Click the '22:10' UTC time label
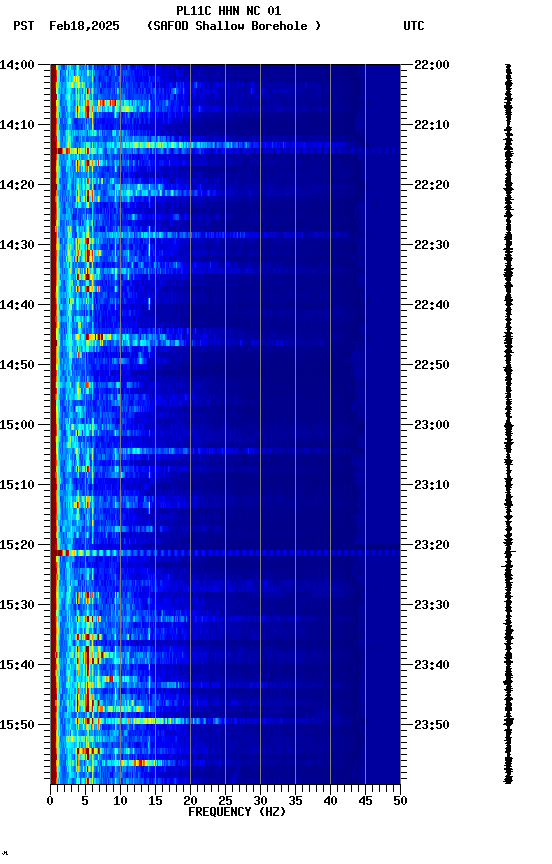Image resolution: width=552 pixels, height=864 pixels. tap(432, 125)
